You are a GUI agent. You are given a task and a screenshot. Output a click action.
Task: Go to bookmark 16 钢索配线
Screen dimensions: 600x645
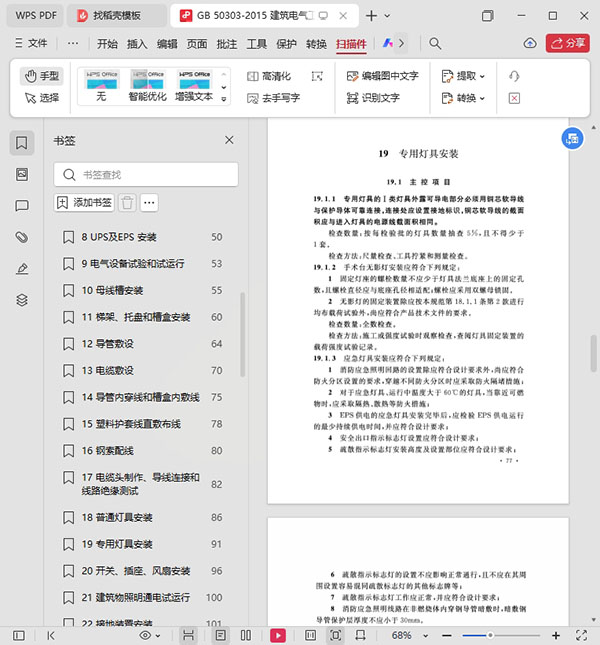pyautogui.click(x=142, y=450)
